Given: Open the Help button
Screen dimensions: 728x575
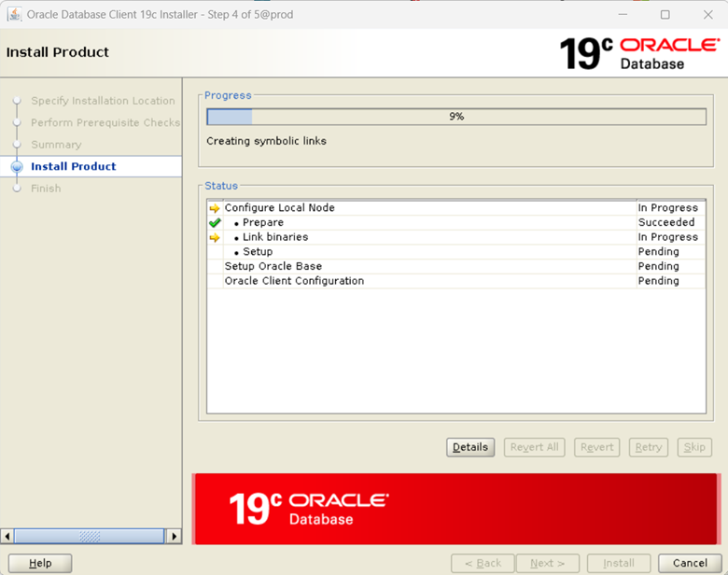Looking at the screenshot, I should pos(40,564).
